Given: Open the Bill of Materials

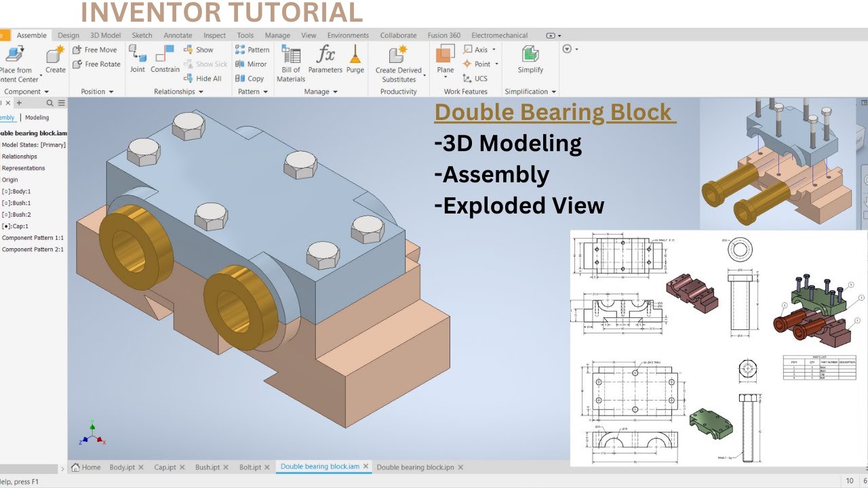Looking at the screenshot, I should click(x=291, y=64).
